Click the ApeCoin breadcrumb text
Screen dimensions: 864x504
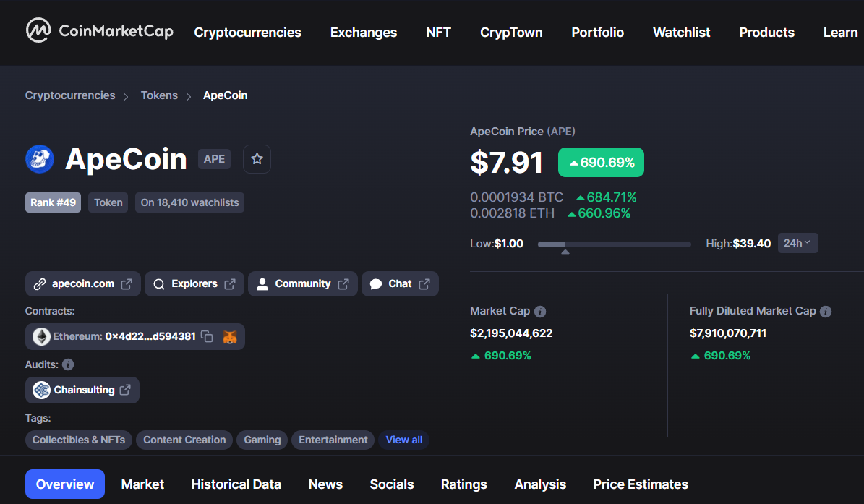[226, 95]
